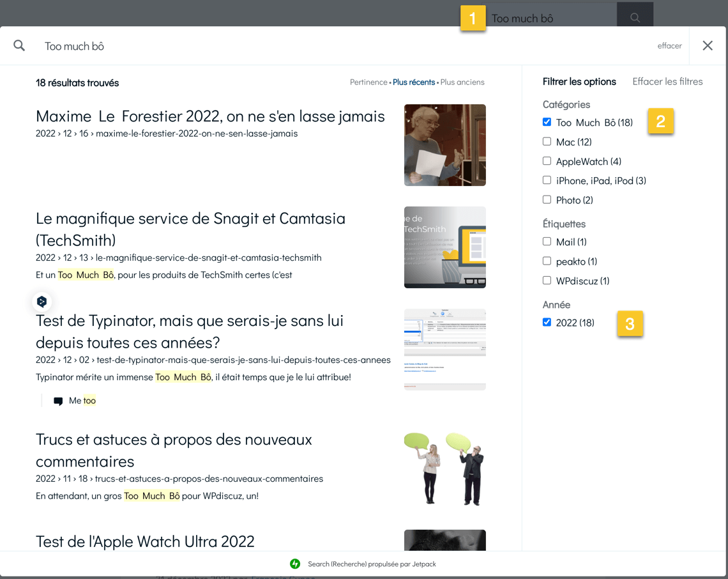Check the Mac (12) category filter
This screenshot has height=579, width=728.
click(547, 141)
